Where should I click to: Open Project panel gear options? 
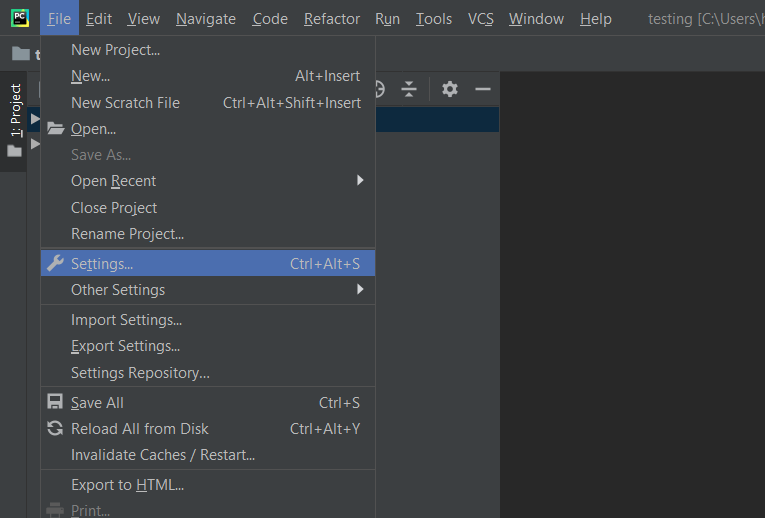point(450,89)
